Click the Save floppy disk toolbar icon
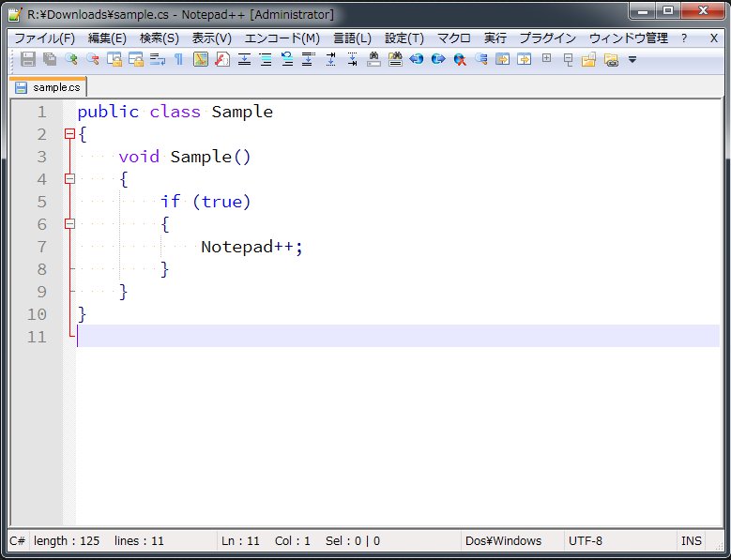 click(x=28, y=59)
